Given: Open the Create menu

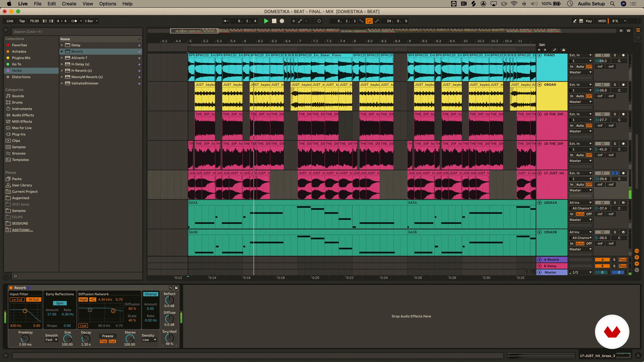Looking at the screenshot, I should 69,4.
